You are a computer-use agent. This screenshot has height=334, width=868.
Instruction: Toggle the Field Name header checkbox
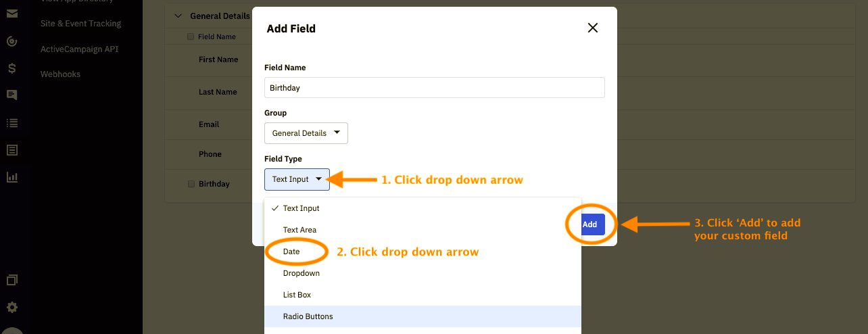pyautogui.click(x=191, y=37)
